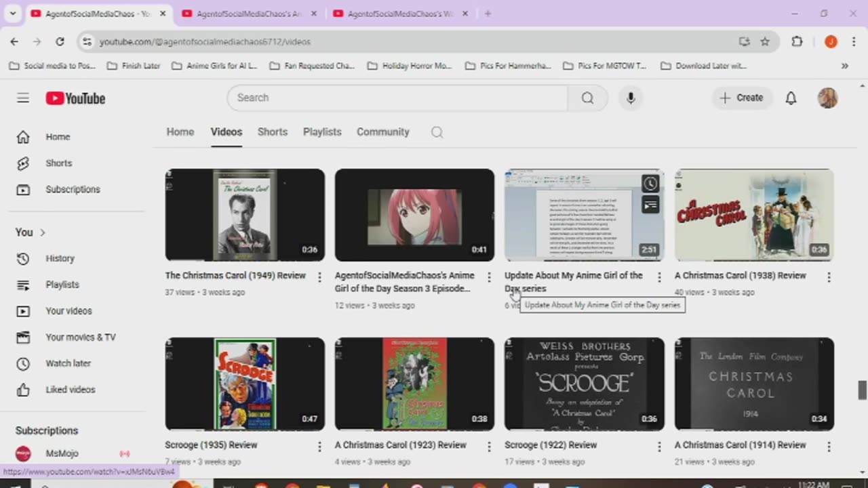
Task: Open A Christmas Carol (1923) thumbnail
Action: pos(414,384)
